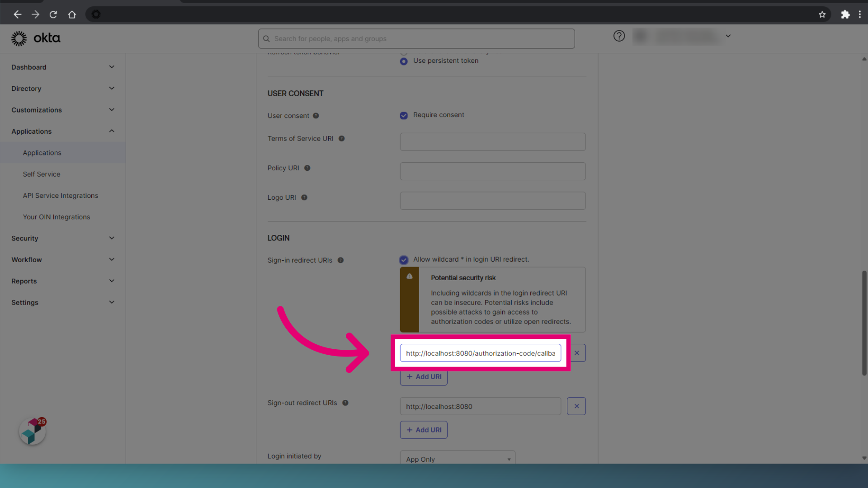
Task: Toggle Allow wildcard in login URI checkbox
Action: (x=404, y=260)
